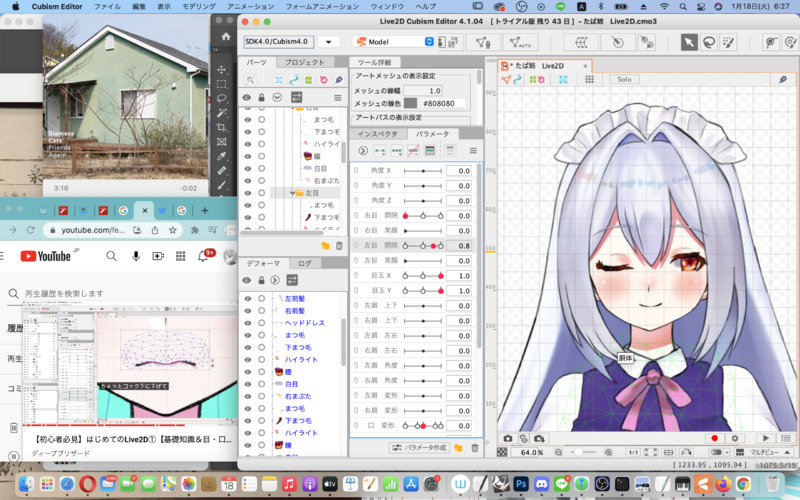
Task: Click the search icon in Parts panel
Action: coord(250,80)
